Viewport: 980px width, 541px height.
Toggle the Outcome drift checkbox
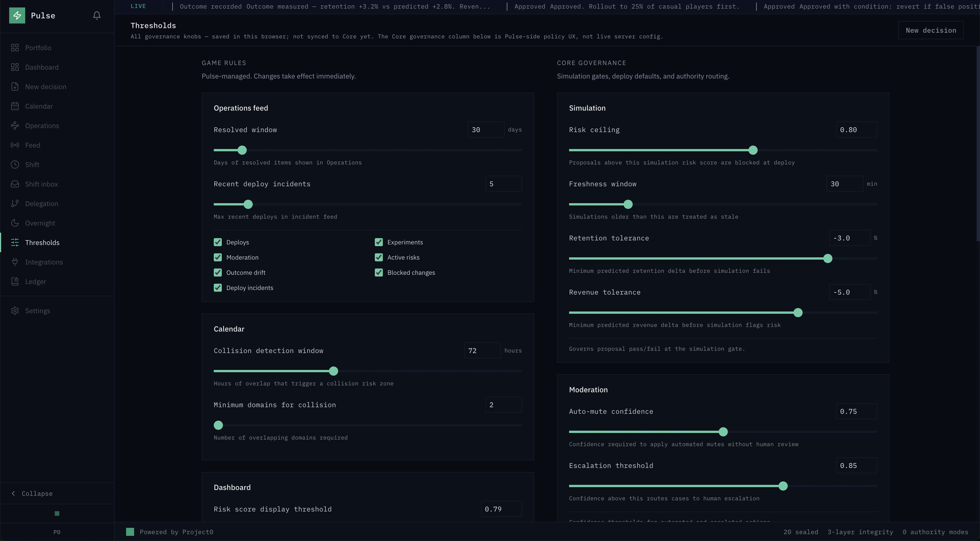218,273
